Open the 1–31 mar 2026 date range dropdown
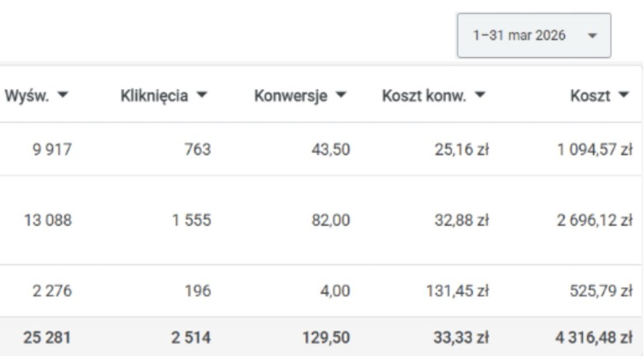The height and width of the screenshot is (357, 644). (533, 36)
